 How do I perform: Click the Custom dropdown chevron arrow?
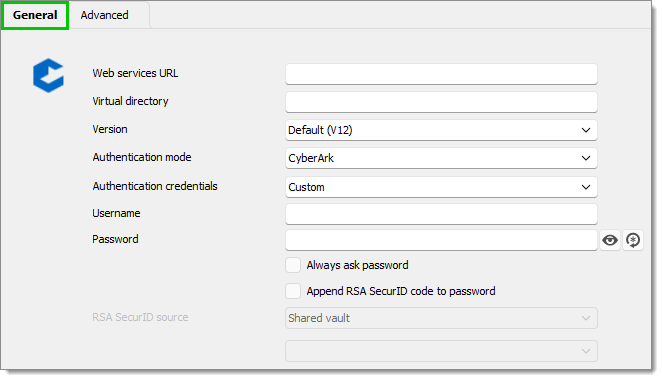pos(586,187)
